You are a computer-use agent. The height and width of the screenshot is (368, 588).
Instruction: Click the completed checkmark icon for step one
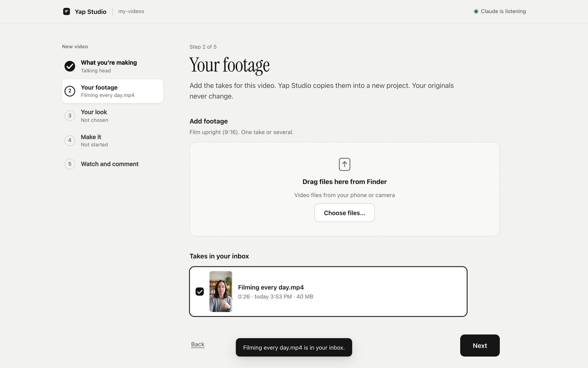click(x=70, y=66)
